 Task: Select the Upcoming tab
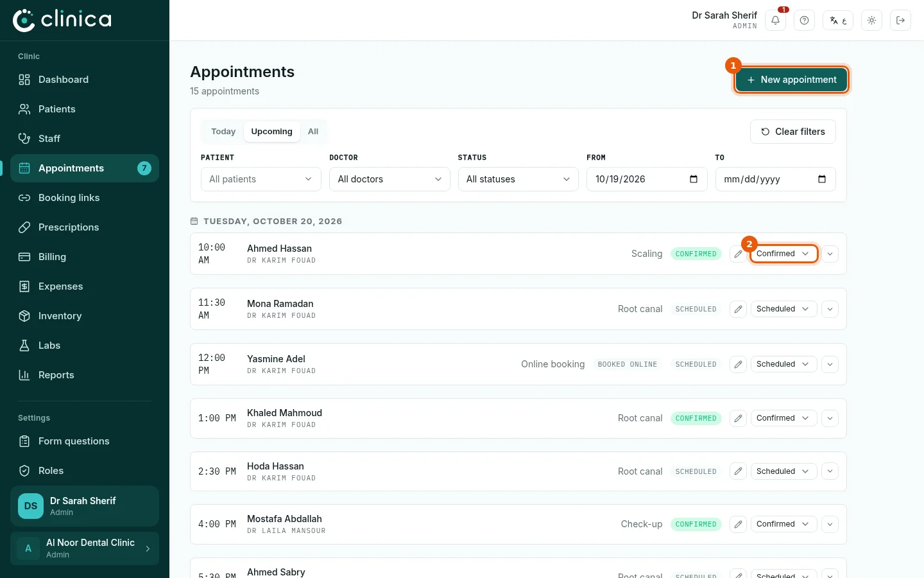[271, 132]
